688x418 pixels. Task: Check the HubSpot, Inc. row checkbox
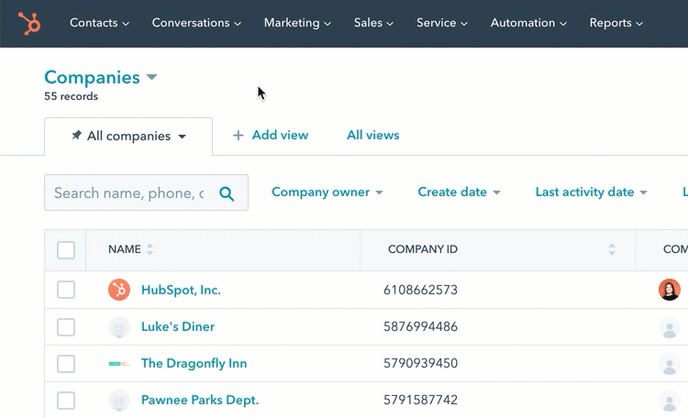click(x=66, y=290)
